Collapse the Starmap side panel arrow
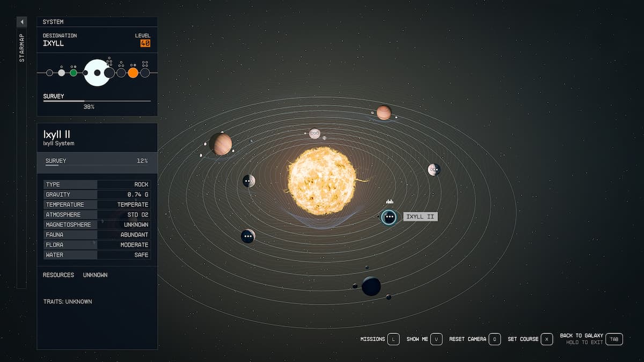The image size is (644, 362). [x=22, y=22]
